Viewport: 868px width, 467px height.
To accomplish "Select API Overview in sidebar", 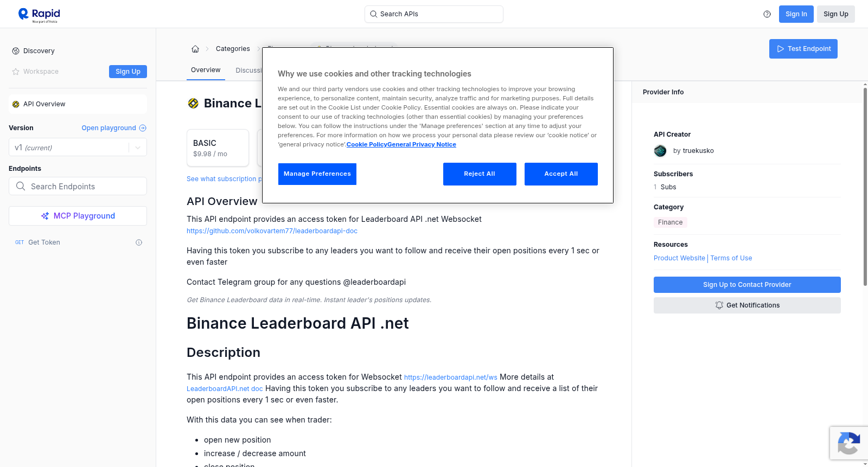I will [78, 104].
